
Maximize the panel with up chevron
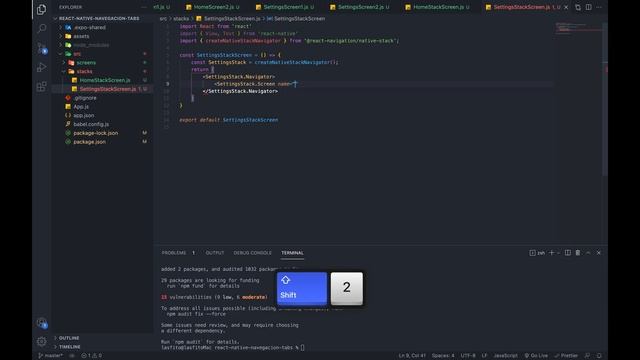click(588, 253)
